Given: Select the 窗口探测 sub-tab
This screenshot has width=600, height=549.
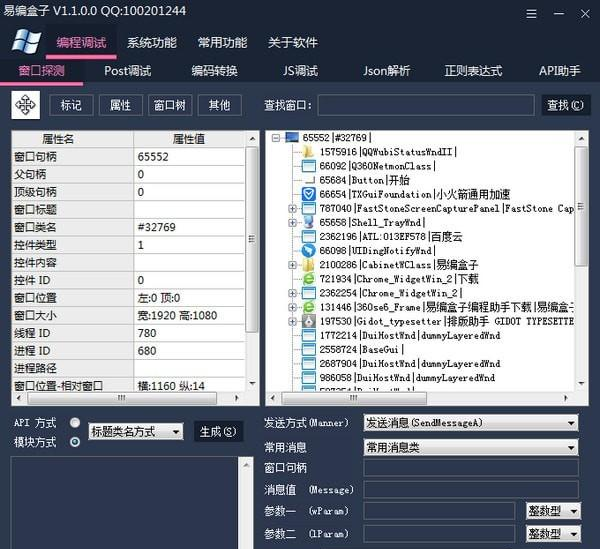Looking at the screenshot, I should tap(42, 71).
